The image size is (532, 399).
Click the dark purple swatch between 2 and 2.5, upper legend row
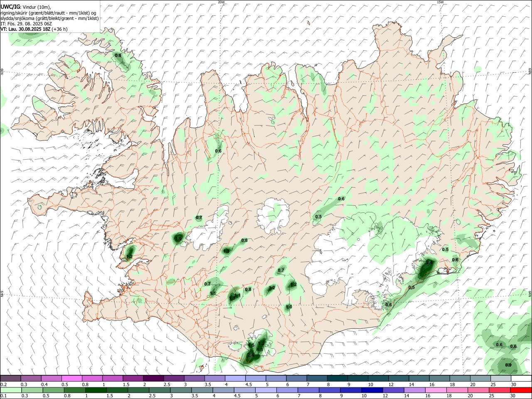(153, 378)
